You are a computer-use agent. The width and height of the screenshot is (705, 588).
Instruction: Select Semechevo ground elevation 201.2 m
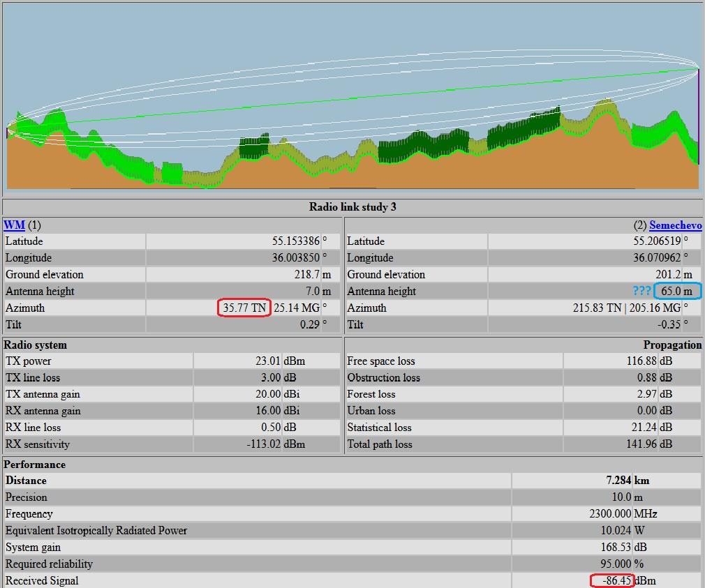click(x=674, y=274)
